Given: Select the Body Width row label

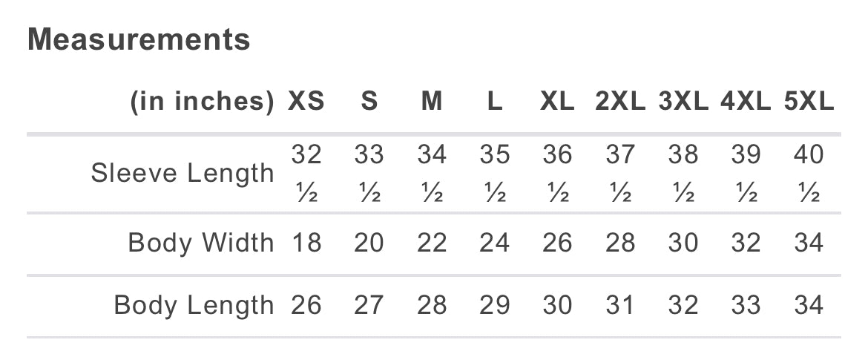Looking at the screenshot, I should [201, 243].
